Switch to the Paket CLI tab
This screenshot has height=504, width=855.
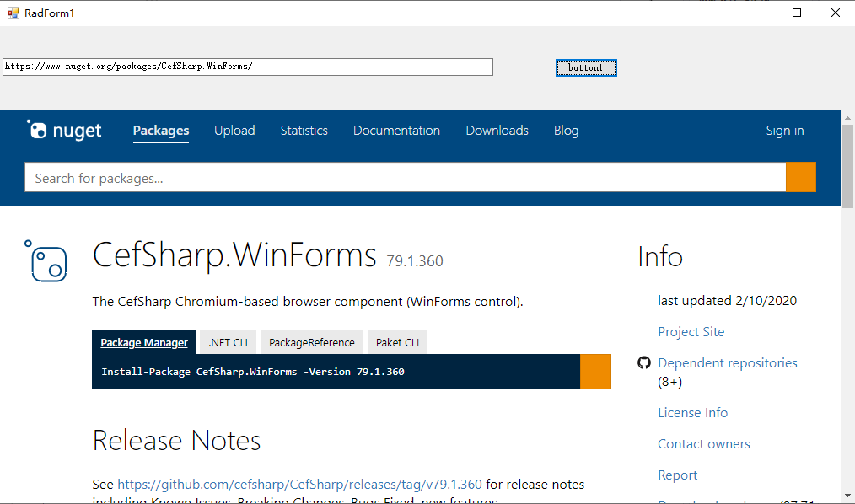coord(397,342)
